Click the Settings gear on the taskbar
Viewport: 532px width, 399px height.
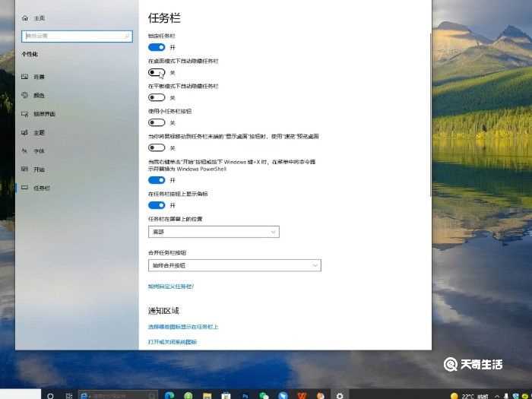coord(339,396)
